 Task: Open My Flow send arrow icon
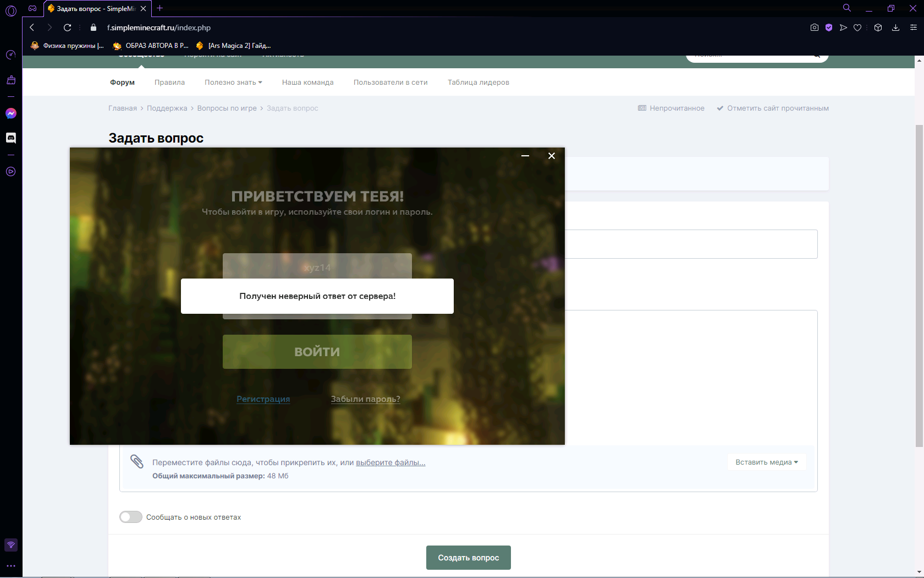[x=843, y=28]
